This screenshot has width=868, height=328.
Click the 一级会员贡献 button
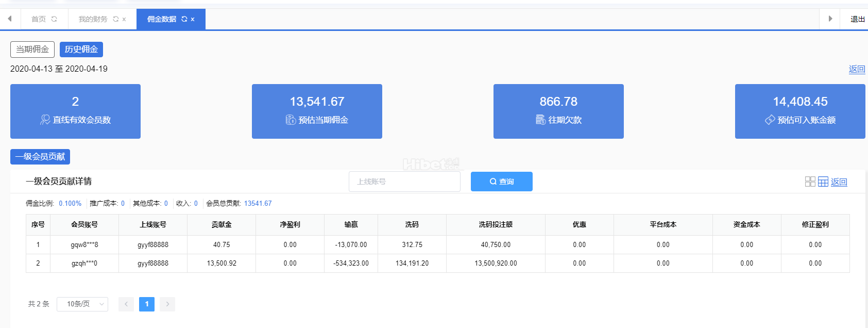point(40,157)
